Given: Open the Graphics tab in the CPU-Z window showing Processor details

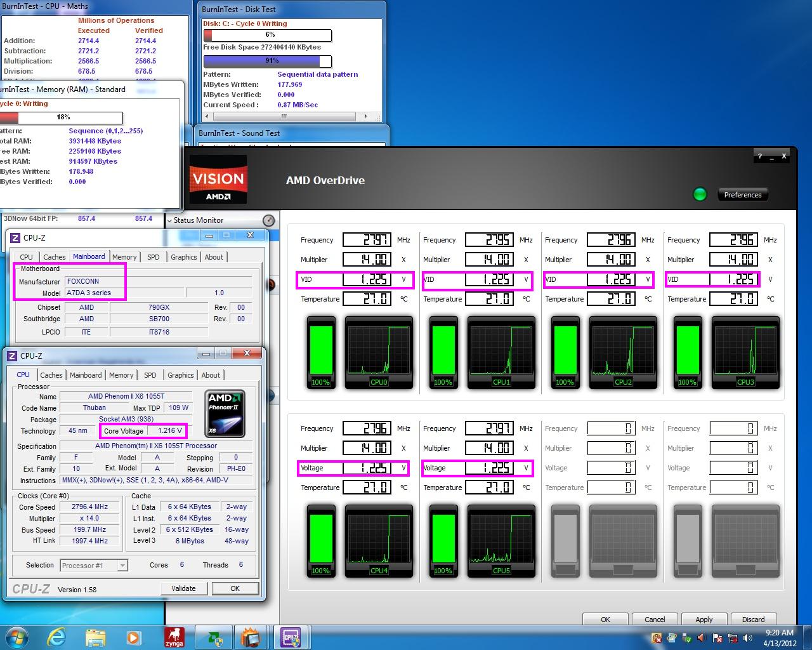Looking at the screenshot, I should point(181,375).
